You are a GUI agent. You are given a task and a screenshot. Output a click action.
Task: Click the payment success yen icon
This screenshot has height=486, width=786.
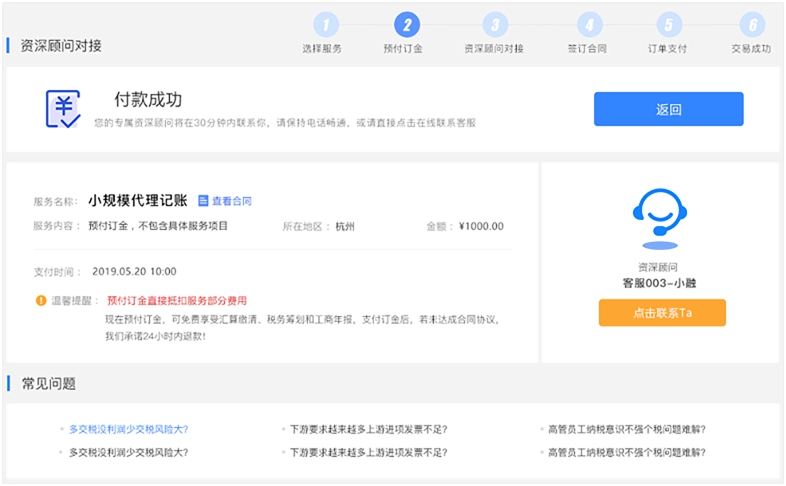pyautogui.click(x=63, y=109)
